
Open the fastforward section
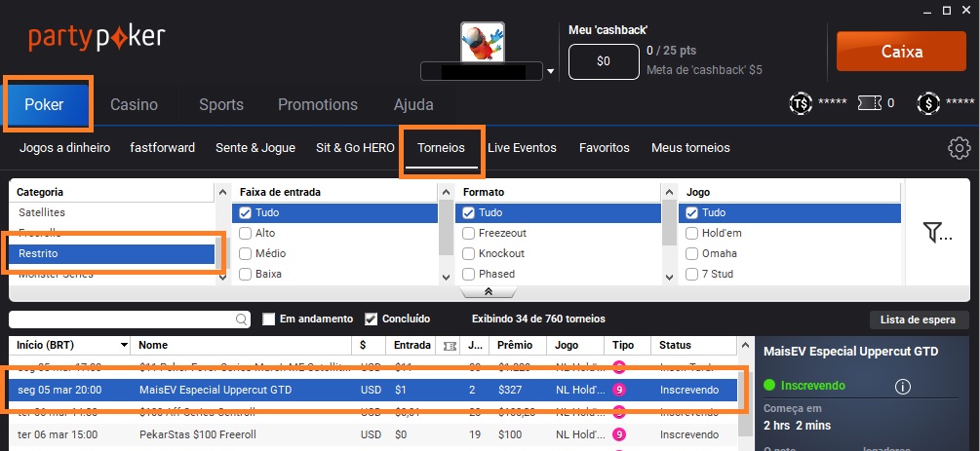point(163,148)
